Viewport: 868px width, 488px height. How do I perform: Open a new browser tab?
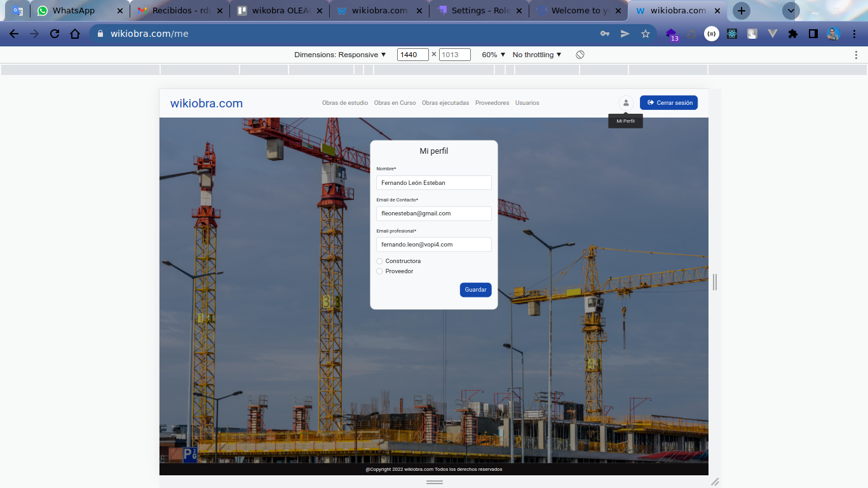741,11
